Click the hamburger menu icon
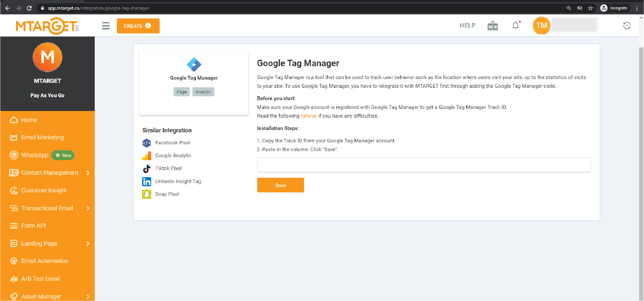Viewport: 644px width, 301px height. click(106, 26)
